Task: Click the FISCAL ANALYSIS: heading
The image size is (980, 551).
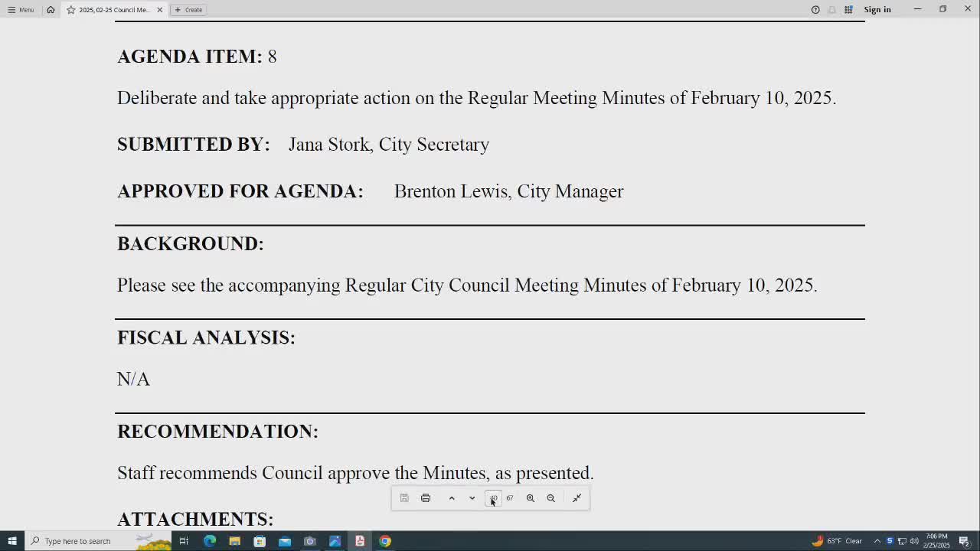Action: click(206, 337)
